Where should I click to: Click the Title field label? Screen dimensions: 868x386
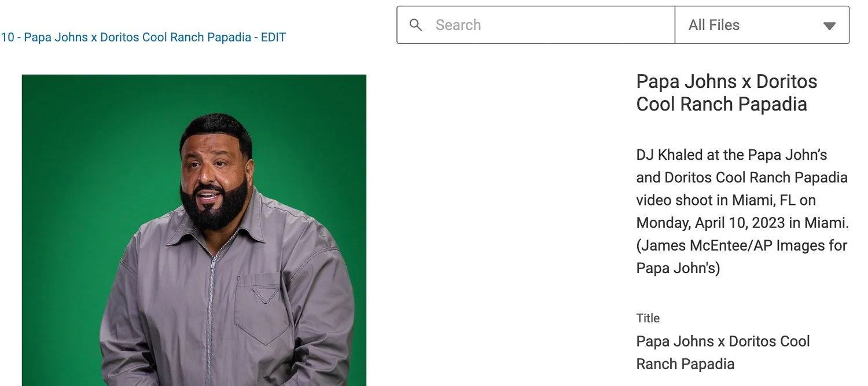click(x=648, y=318)
